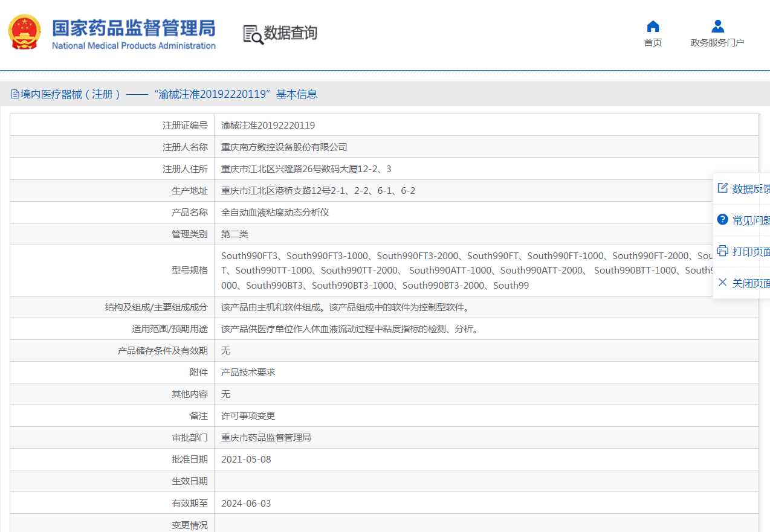Click the 产品技术要求 attachment value
This screenshot has height=532, width=770.
tap(248, 373)
